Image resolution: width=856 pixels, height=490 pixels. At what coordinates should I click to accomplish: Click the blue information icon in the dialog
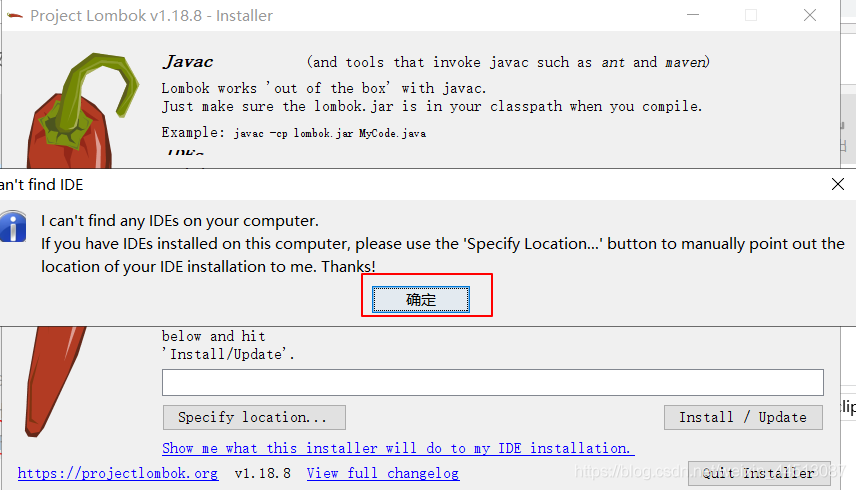13,226
